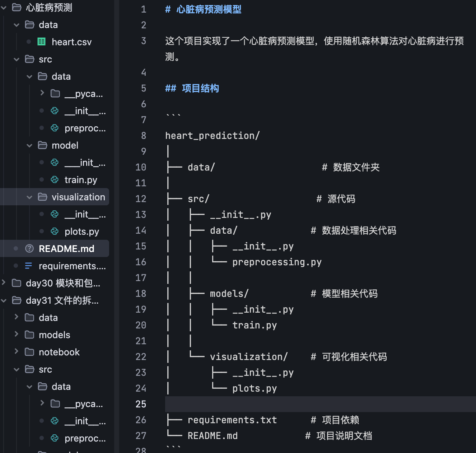Open heart.csv in the file tree
The image size is (476, 453).
click(71, 42)
